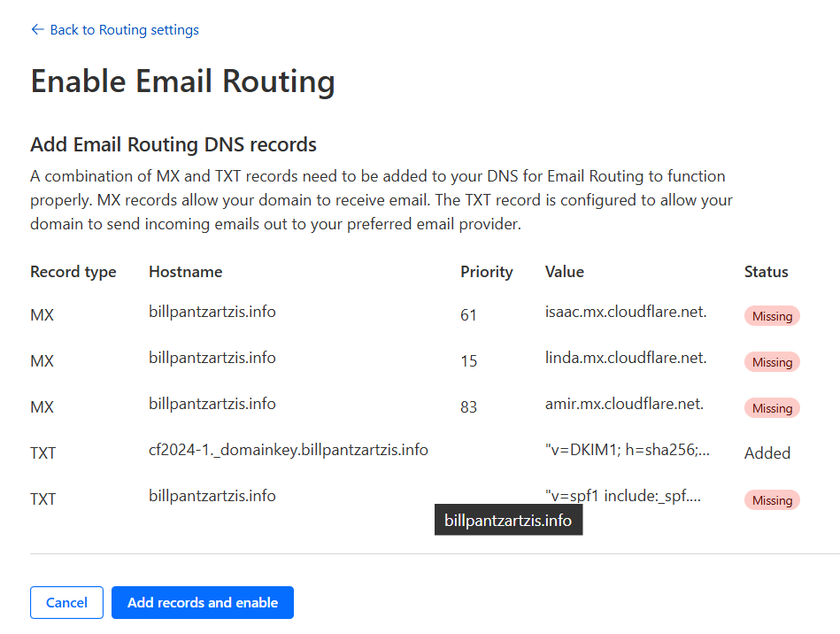Viewport: 840px width, 634px height.
Task: Go back to Routing settings link
Action: tap(124, 30)
